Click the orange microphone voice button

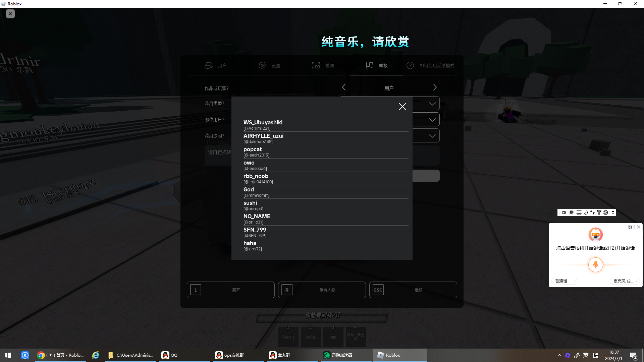596,265
